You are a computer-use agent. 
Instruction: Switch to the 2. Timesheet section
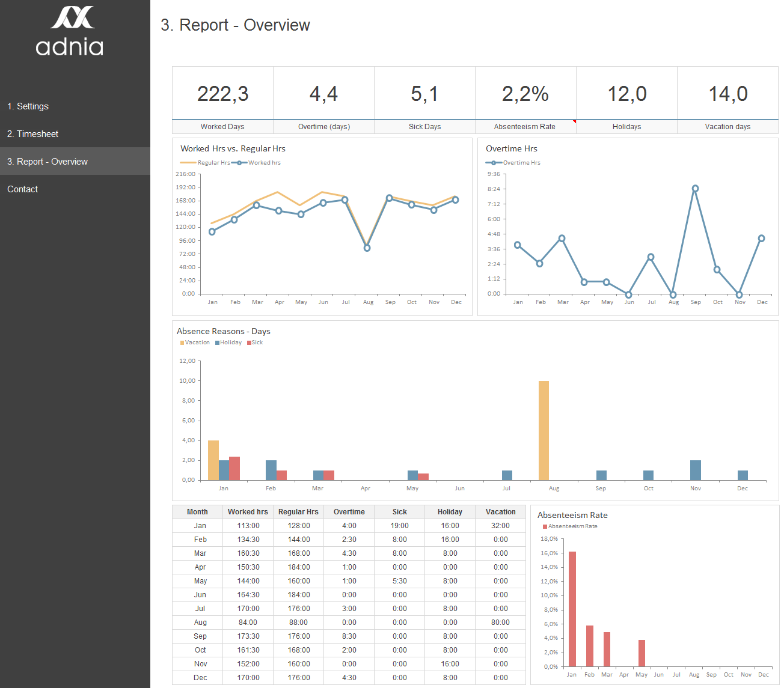point(32,133)
